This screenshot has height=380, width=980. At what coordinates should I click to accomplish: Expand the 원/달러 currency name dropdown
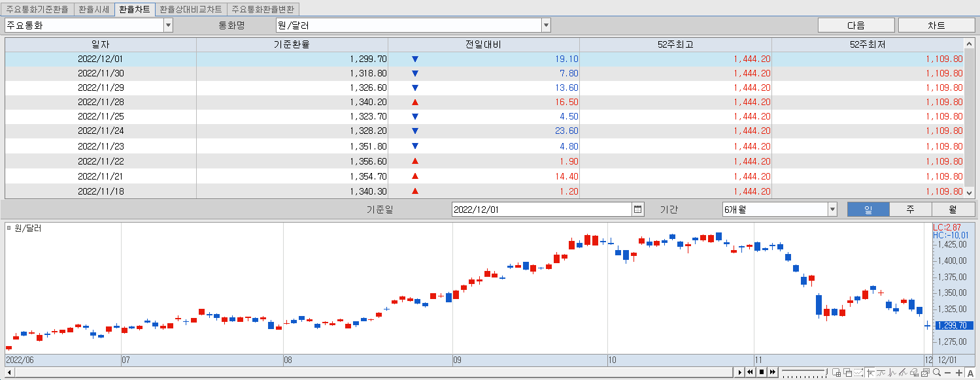(x=546, y=25)
